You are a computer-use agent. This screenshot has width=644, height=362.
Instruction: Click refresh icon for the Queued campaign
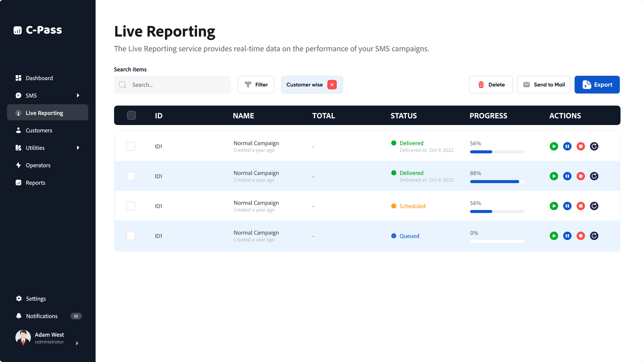pyautogui.click(x=594, y=236)
